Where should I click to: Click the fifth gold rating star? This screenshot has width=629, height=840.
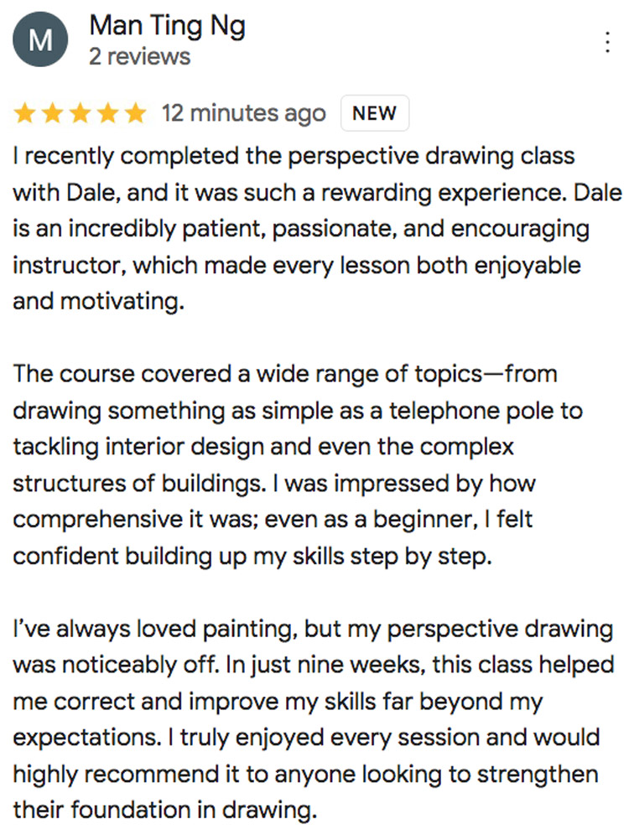click(x=135, y=114)
